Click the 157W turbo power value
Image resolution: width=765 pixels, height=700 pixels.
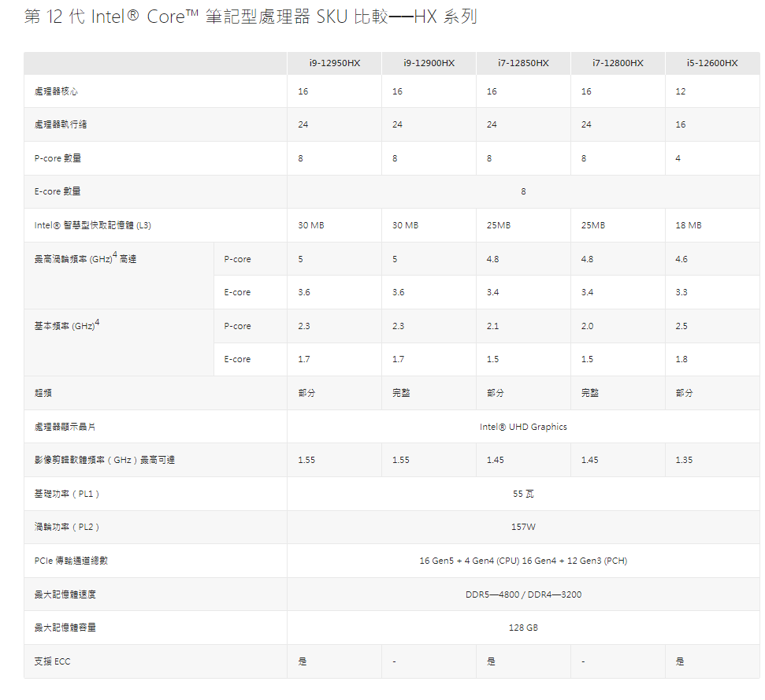[x=523, y=527]
